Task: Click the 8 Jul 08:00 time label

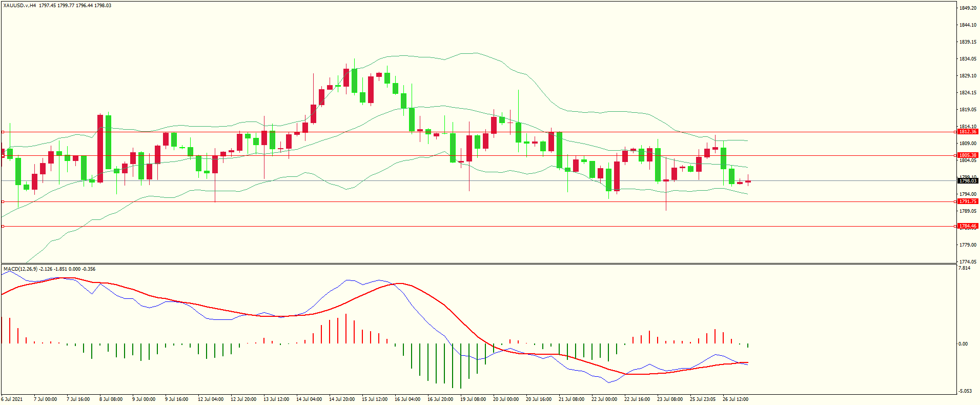Action: 111,399
